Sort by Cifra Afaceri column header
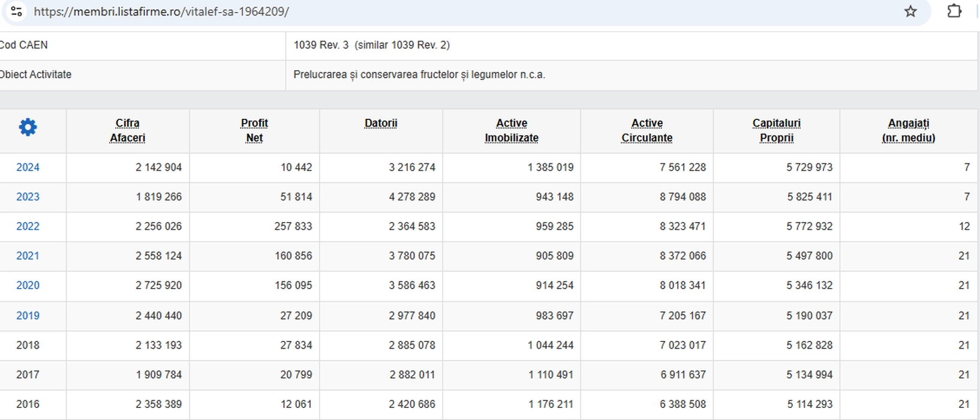This screenshot has height=420, width=980. coord(127,130)
